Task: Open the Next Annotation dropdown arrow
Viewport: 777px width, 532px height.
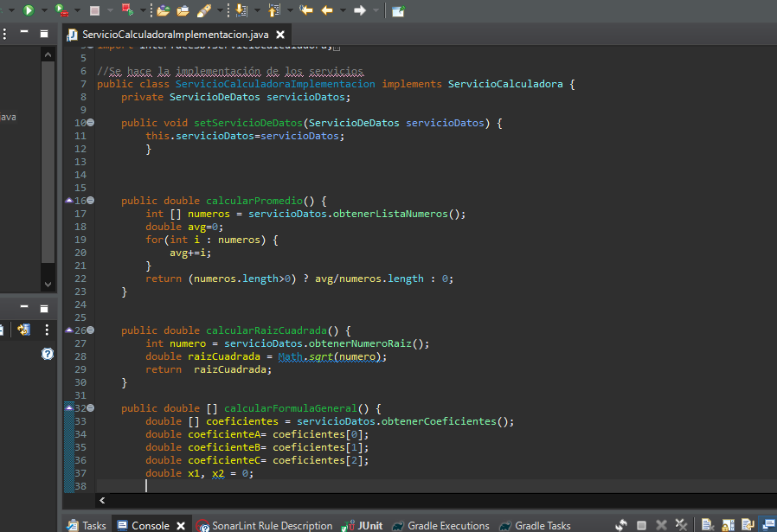Action: (x=256, y=10)
